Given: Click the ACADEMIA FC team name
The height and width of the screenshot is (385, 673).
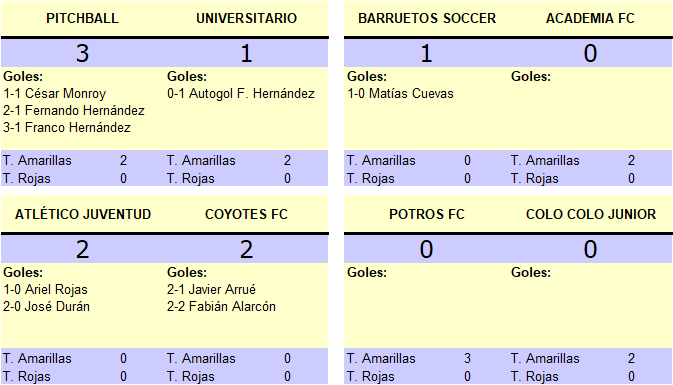Looking at the screenshot, I should click(x=590, y=18).
